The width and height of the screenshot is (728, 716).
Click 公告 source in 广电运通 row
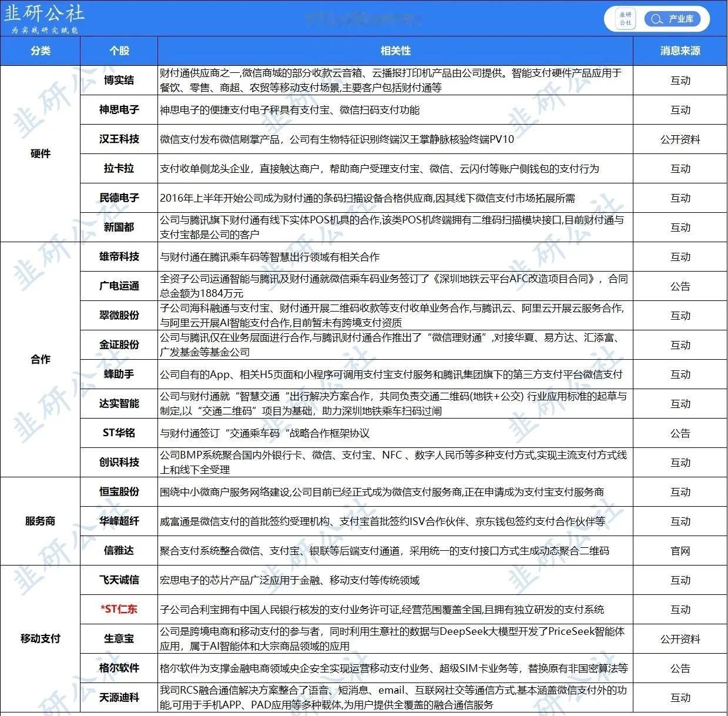(680, 286)
